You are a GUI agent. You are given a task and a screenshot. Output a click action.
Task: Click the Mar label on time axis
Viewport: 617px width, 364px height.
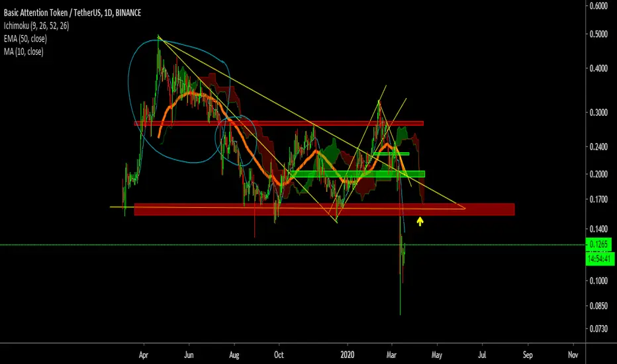coord(391,355)
